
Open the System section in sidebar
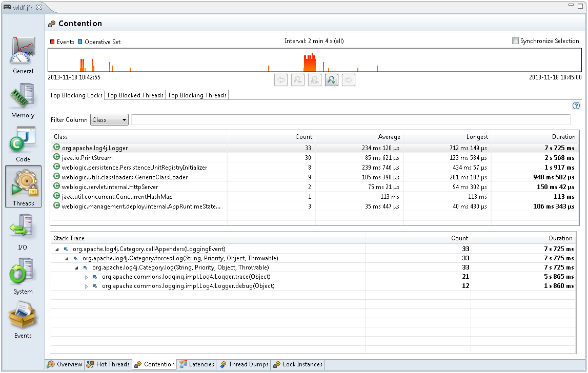click(x=23, y=276)
